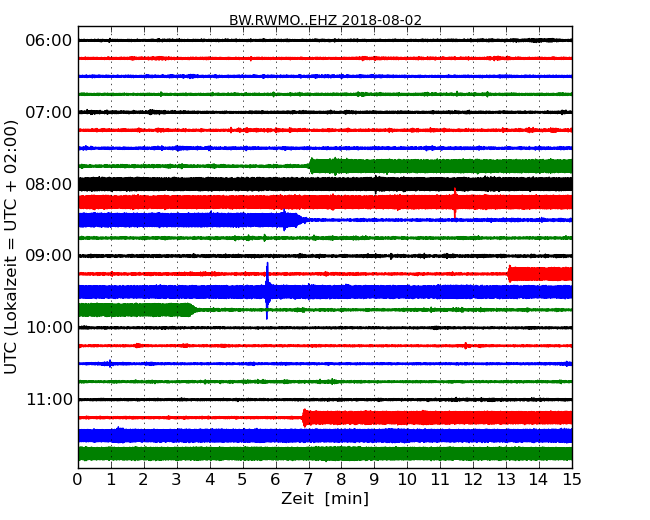Click the plot title BW.RWMO..EHZ 2018-08-02

click(325, 20)
